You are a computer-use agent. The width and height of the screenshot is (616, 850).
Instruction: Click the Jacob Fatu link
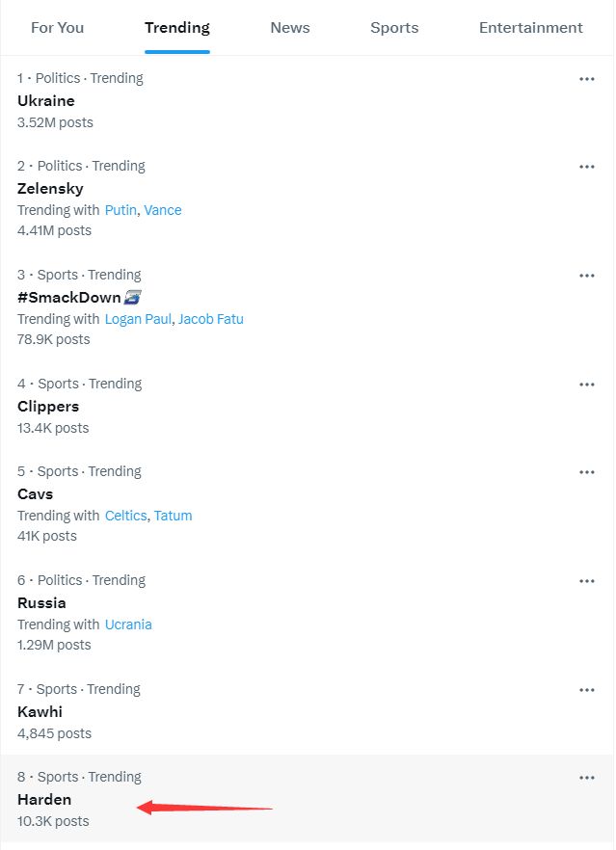[211, 319]
